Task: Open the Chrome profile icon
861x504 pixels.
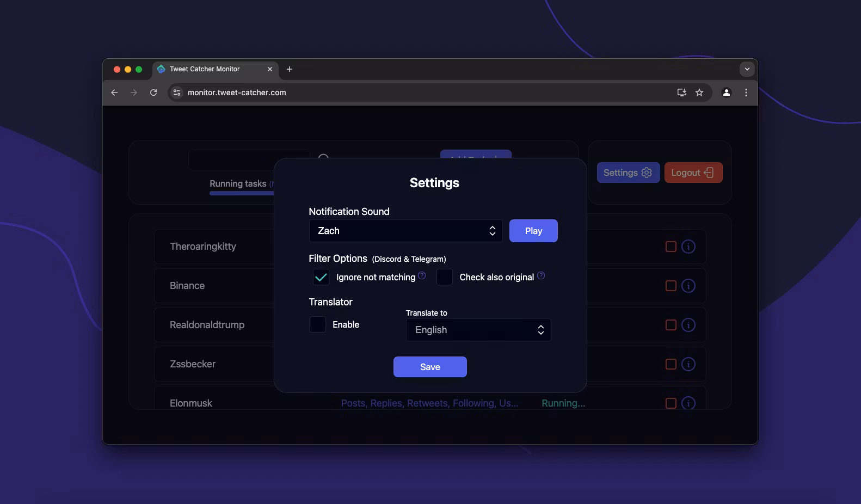Action: 726,93
